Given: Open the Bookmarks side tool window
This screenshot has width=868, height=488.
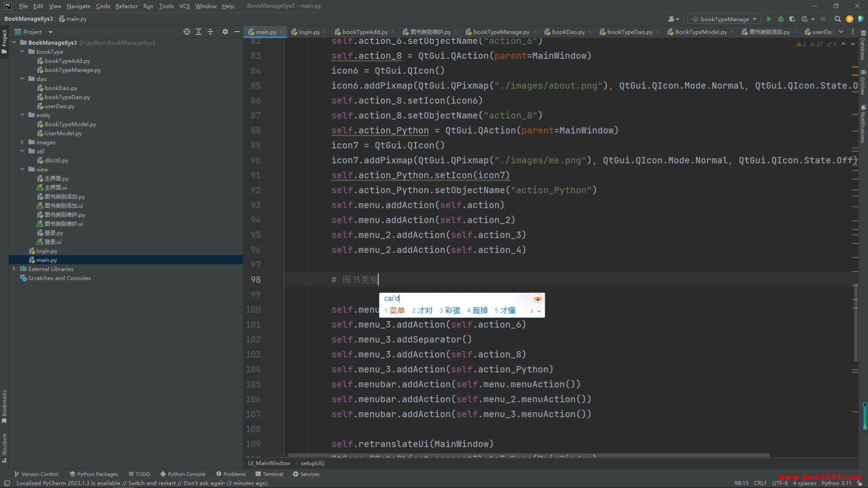Looking at the screenshot, I should [x=4, y=407].
